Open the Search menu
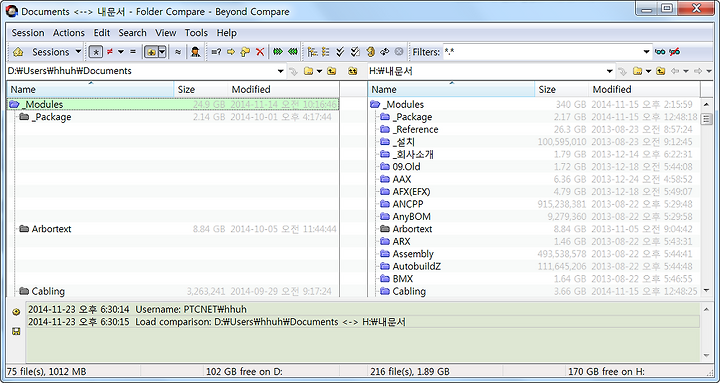Image resolution: width=720 pixels, height=383 pixels. [x=132, y=33]
